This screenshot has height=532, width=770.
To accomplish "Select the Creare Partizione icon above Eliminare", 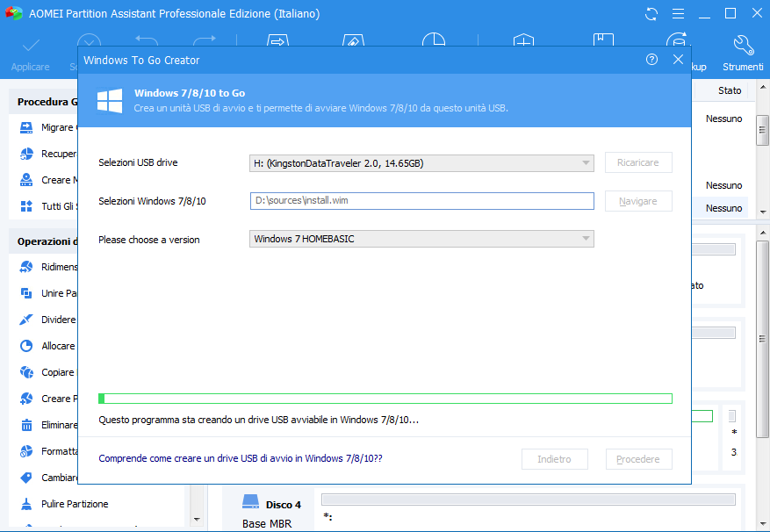I will point(26,399).
